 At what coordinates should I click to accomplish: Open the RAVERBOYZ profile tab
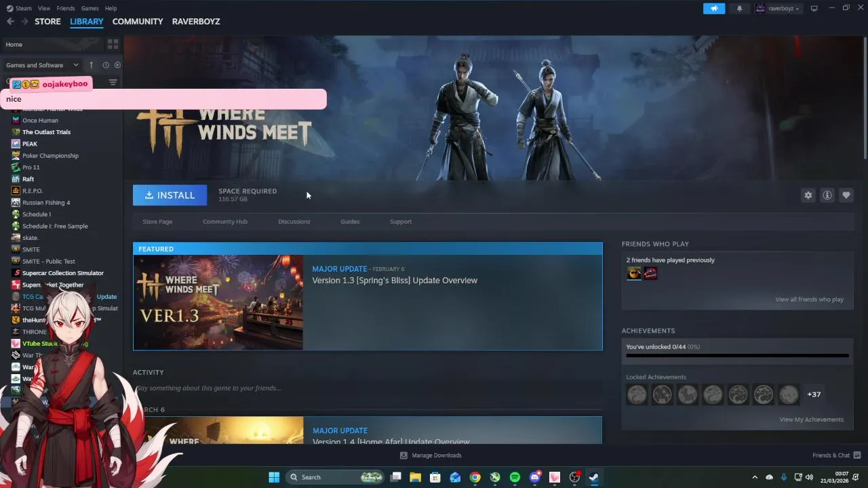(196, 22)
